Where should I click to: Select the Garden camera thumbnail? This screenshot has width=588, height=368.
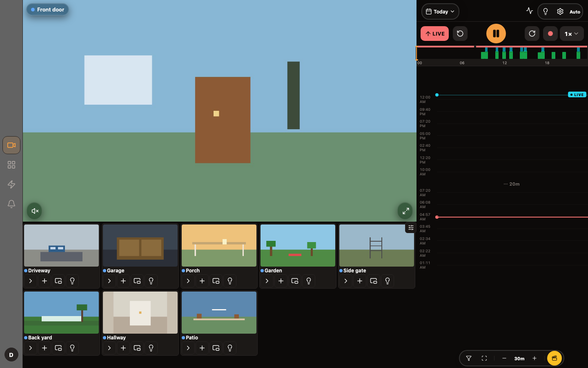(298, 245)
